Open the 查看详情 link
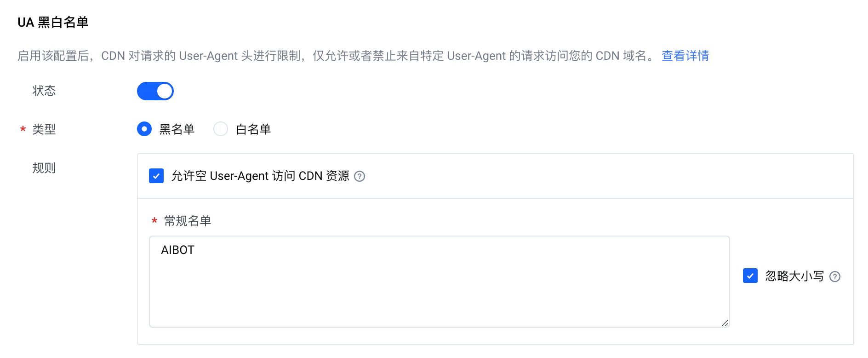Image resolution: width=868 pixels, height=358 pixels. (685, 56)
